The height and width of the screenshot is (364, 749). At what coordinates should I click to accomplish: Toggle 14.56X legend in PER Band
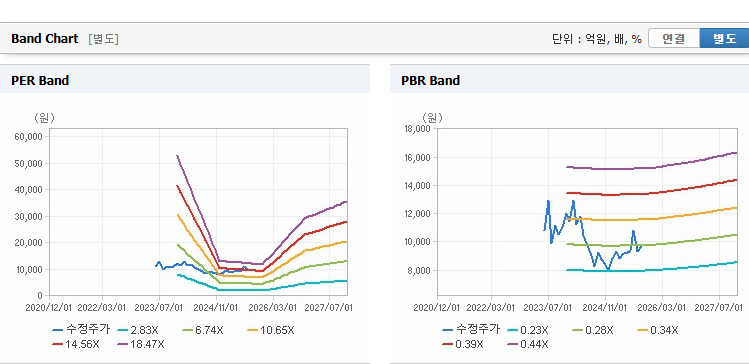coord(75,344)
